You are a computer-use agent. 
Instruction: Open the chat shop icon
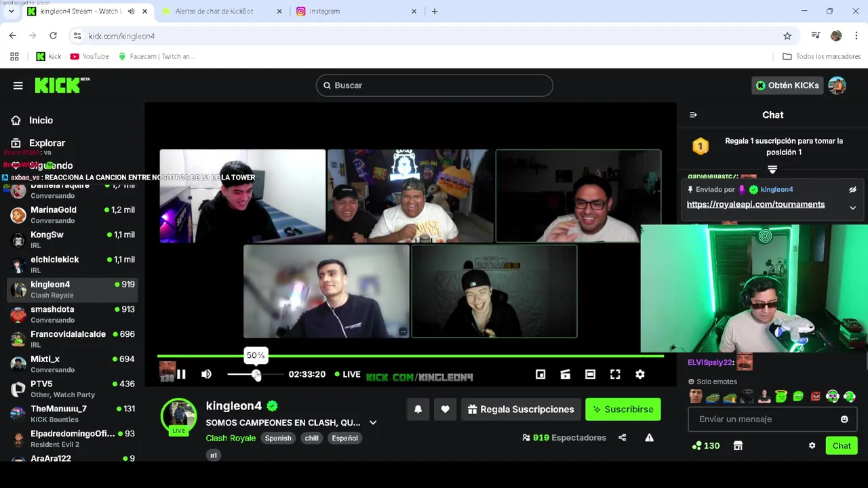point(738,445)
